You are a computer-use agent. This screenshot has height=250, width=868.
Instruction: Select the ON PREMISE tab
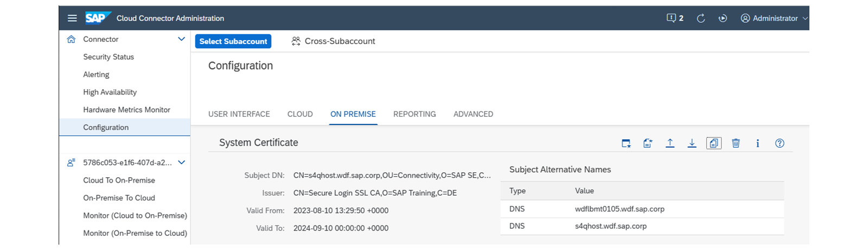coord(353,114)
